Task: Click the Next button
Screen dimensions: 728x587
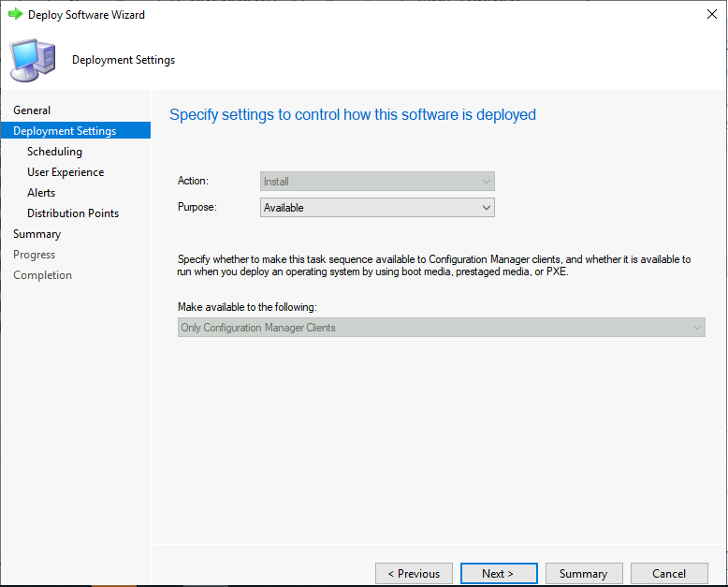Action: click(499, 574)
